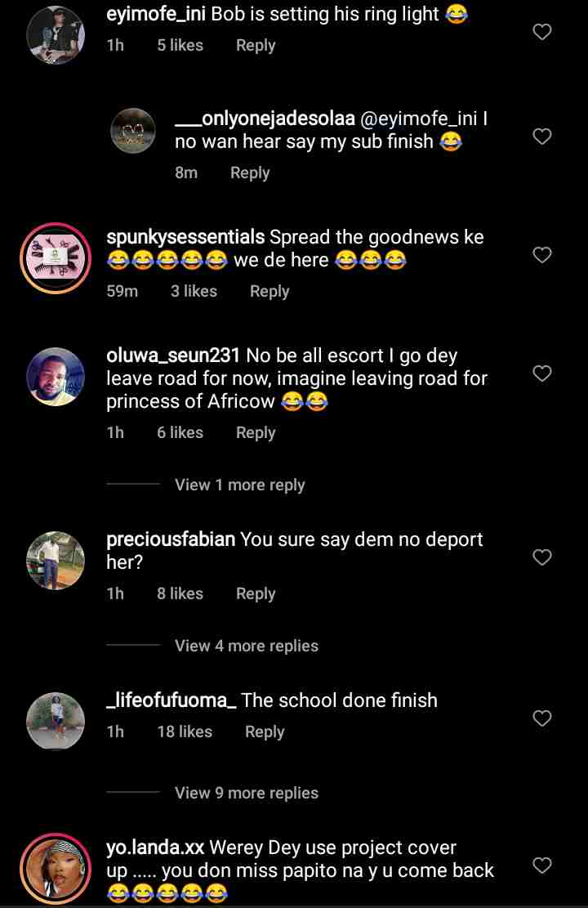Expand "View 1 more reply"
Screen dimensions: 588x908
coord(239,485)
